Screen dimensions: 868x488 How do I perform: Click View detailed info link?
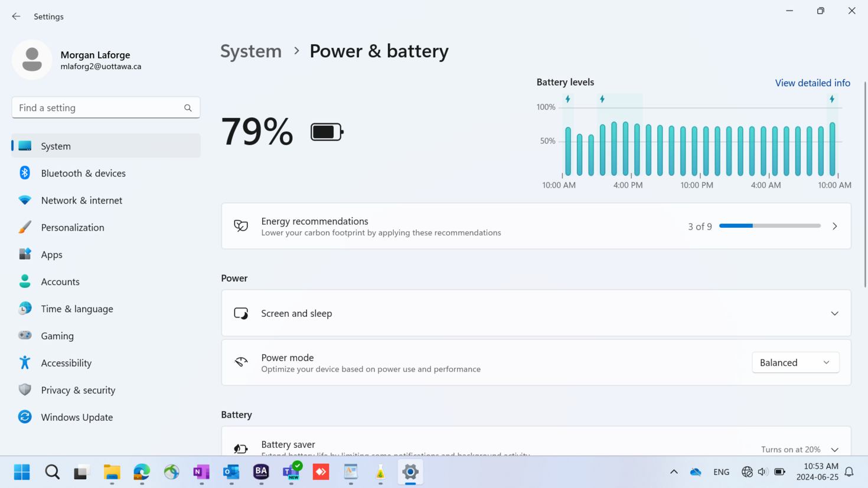(x=812, y=83)
